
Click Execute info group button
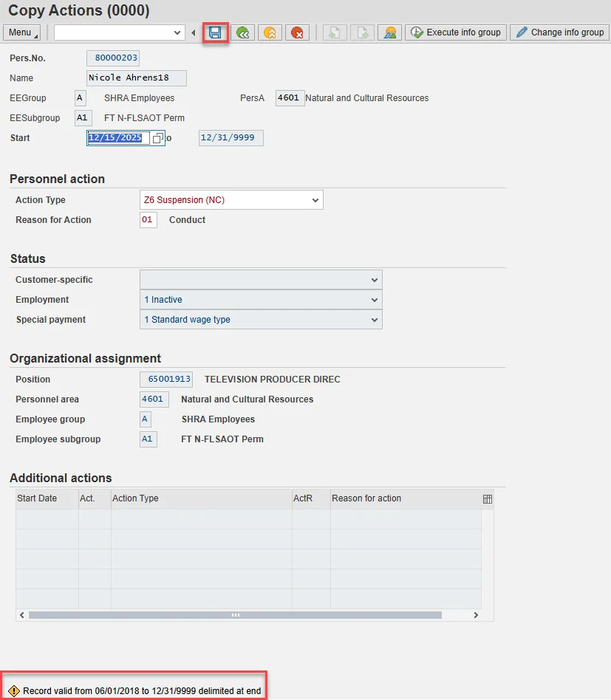(456, 32)
